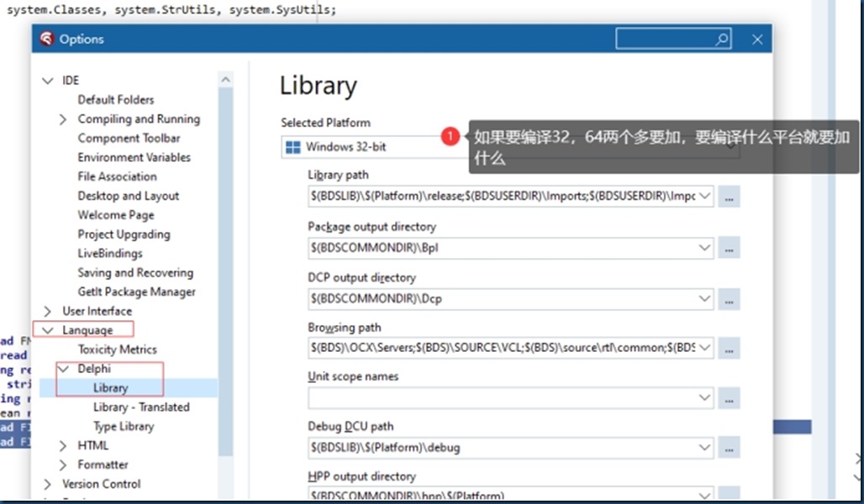Close the Options dialog
Viewport: 864px width, 504px height.
(x=757, y=39)
